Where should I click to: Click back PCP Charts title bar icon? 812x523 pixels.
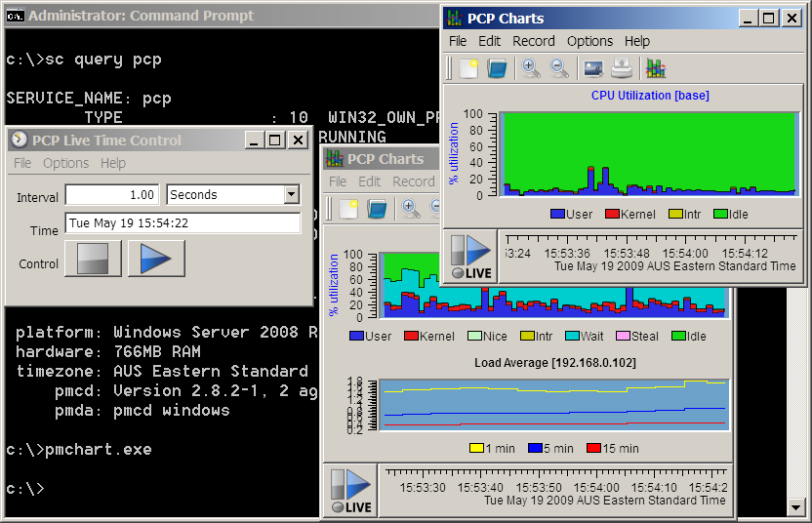tap(335, 158)
